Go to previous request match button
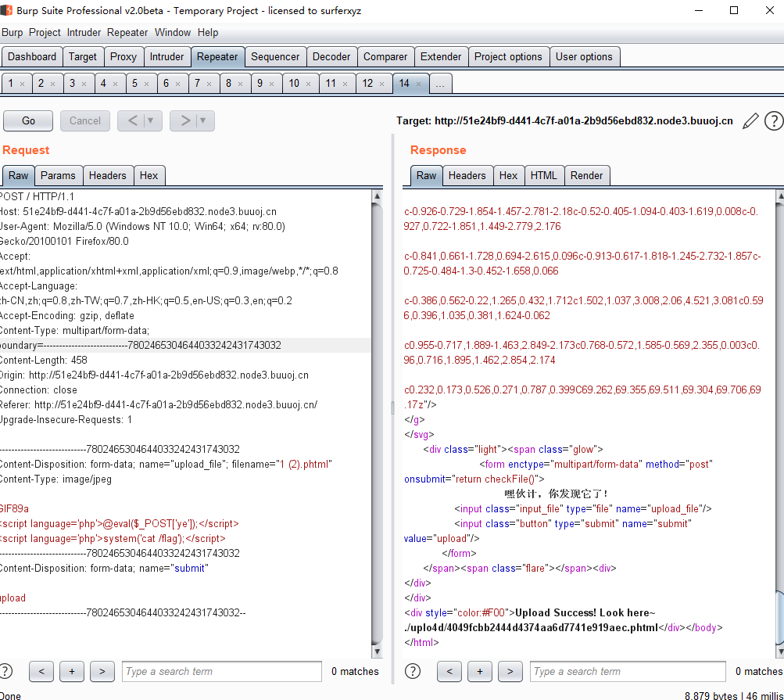Screen dimensions: 784x700 41,671
